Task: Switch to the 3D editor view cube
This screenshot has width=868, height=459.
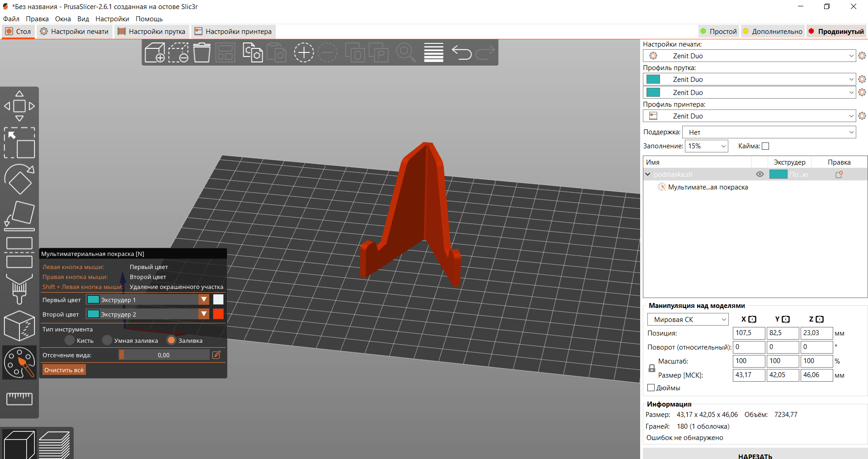Action: tap(19, 445)
